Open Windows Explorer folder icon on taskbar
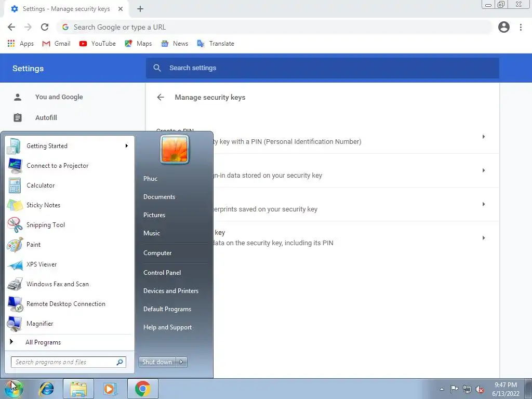The height and width of the screenshot is (399, 532). point(78,389)
